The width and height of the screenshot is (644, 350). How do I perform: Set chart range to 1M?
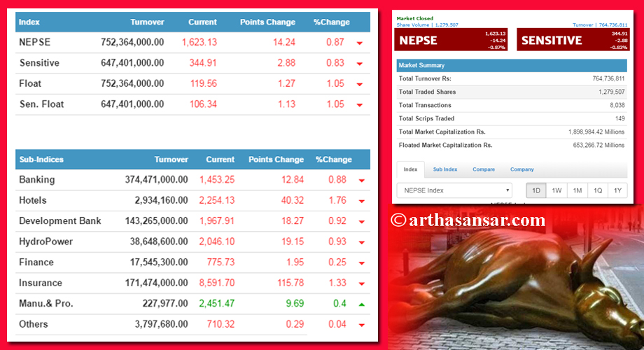577,190
